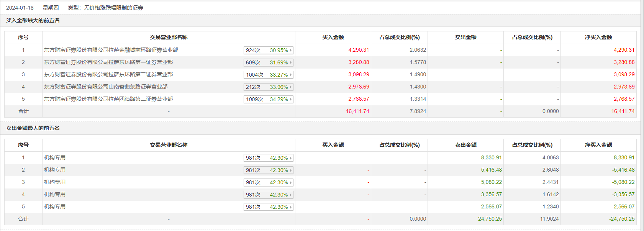Click 净买入金额 header in top-sellers table
Image resolution: width=644 pixels, height=231 pixels.
pos(598,145)
